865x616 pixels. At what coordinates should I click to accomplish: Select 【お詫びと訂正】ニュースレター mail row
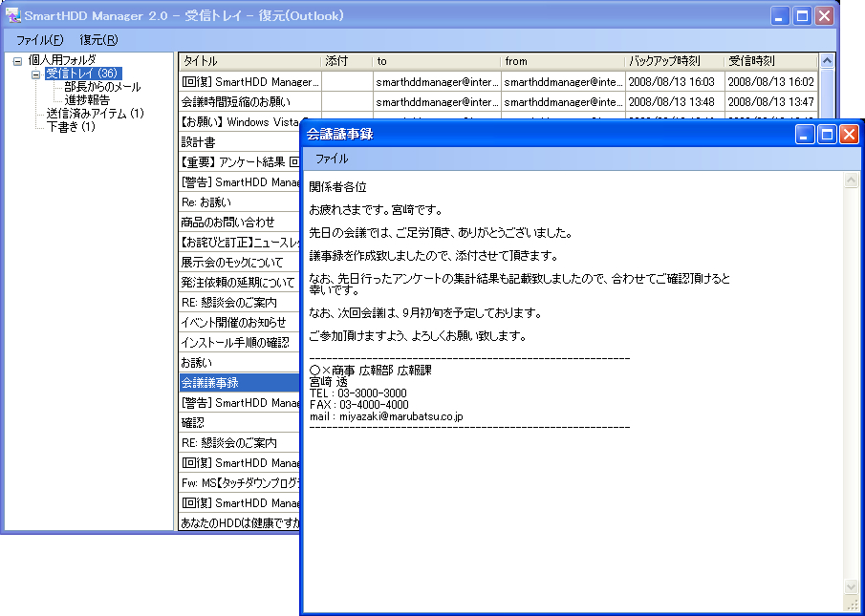pyautogui.click(x=240, y=243)
